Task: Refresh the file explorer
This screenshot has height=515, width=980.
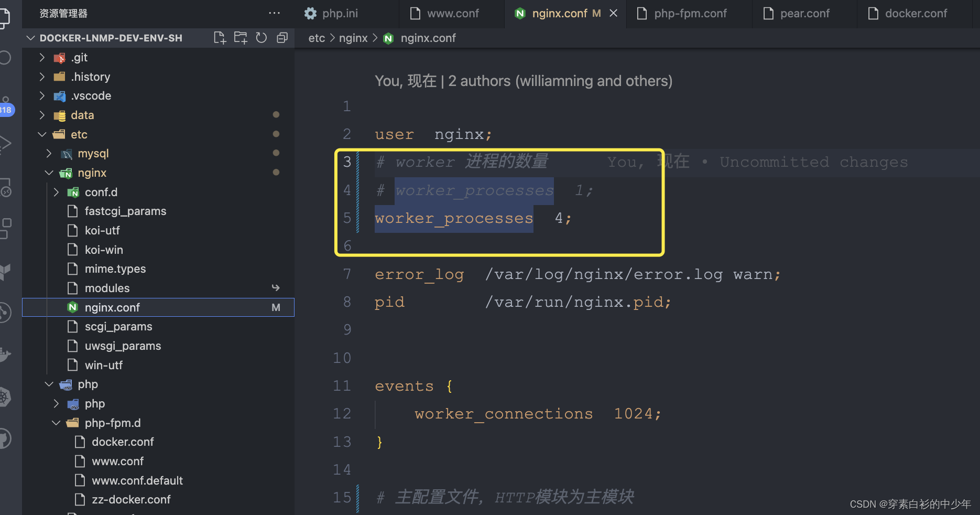Action: (x=262, y=38)
